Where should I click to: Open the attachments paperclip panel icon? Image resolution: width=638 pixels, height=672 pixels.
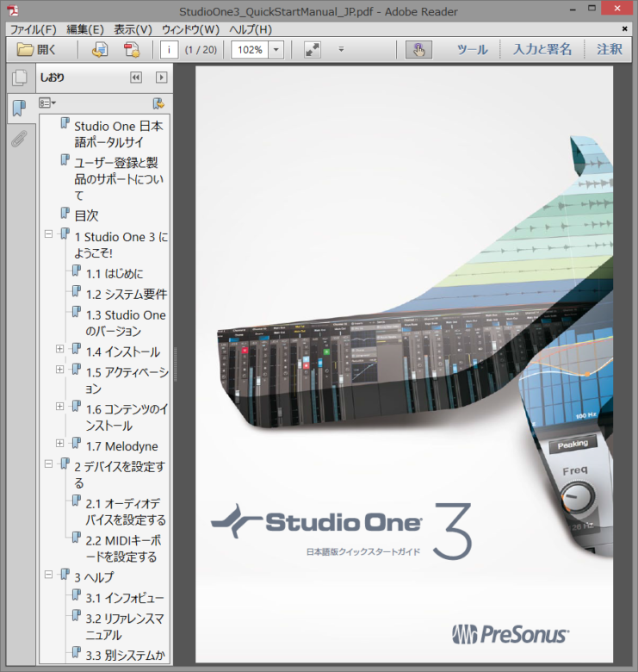(x=19, y=140)
